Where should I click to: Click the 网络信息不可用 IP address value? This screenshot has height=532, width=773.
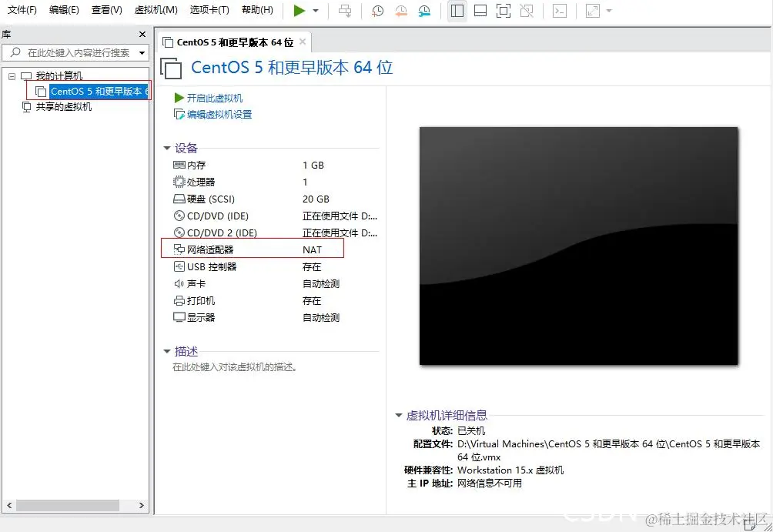[x=489, y=483]
